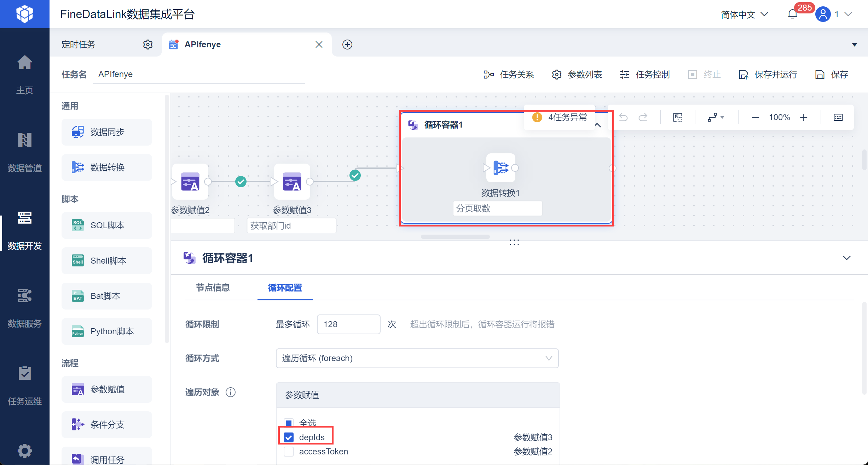Switch to the 节点信息 tab
868x465 pixels.
pyautogui.click(x=213, y=288)
